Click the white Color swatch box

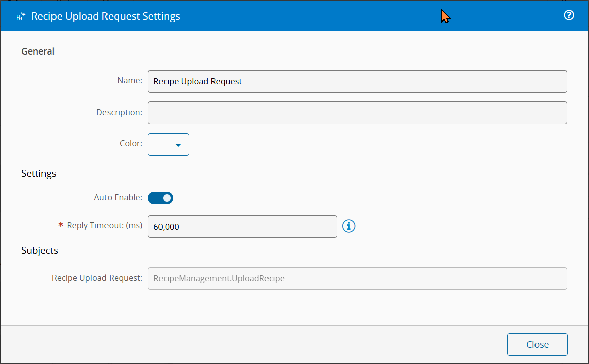[162, 145]
